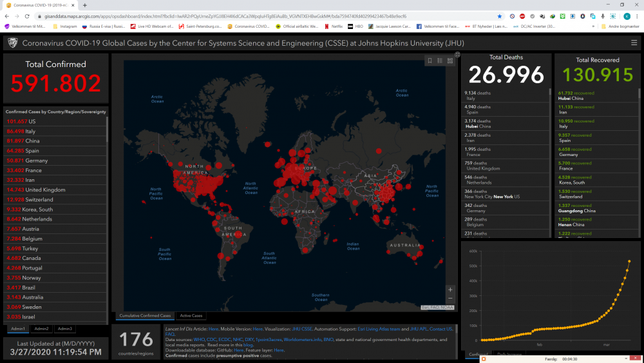The image size is (644, 363).
Task: Bookmark this page with star icon
Action: point(499,16)
